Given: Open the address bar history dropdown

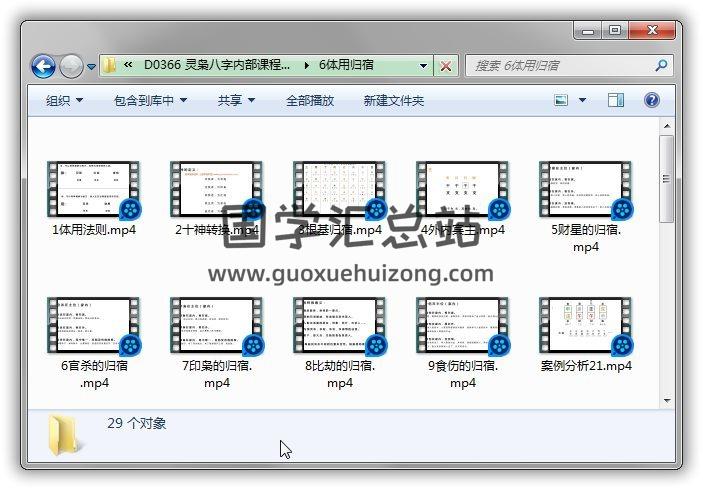Looking at the screenshot, I should (x=423, y=66).
